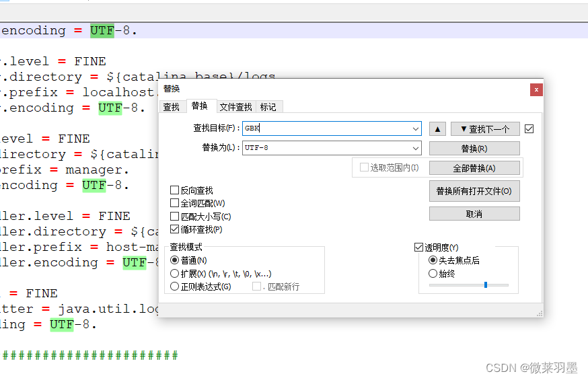Viewport: 588px width, 380px height.
Task: Toggle the checkbox beside 查找下一个
Action: point(529,129)
